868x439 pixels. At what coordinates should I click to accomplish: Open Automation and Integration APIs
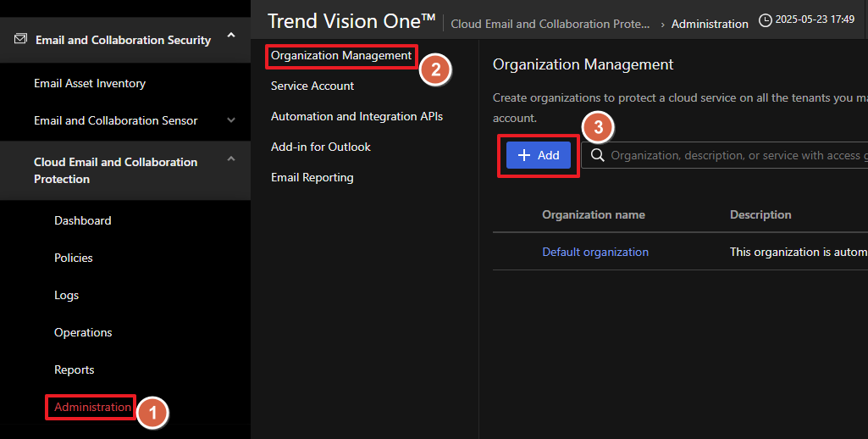click(357, 116)
